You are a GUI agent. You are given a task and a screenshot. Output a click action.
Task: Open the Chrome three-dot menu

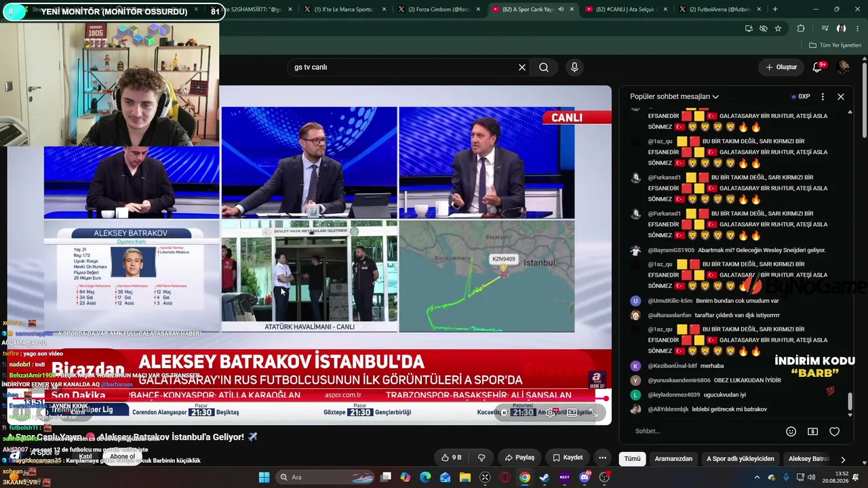coord(857,28)
